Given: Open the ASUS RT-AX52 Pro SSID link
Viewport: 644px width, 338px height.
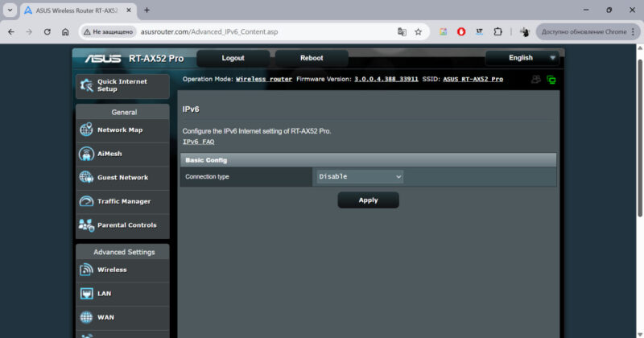Looking at the screenshot, I should pyautogui.click(x=473, y=79).
